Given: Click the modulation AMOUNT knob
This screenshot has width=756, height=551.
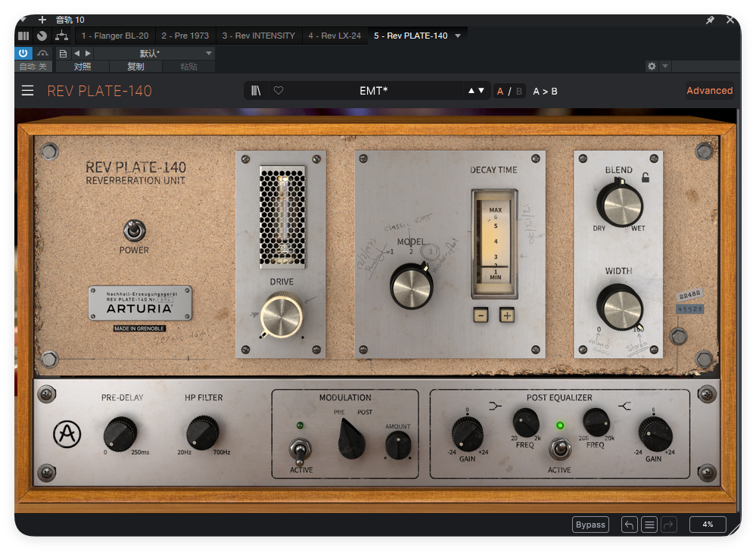Looking at the screenshot, I should pos(398,445).
